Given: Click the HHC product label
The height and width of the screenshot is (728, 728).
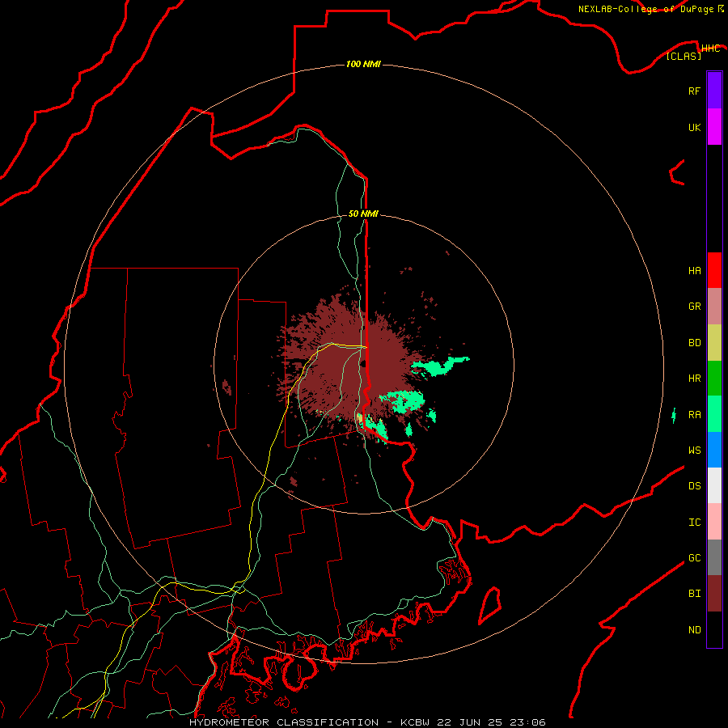Looking at the screenshot, I should coord(710,49).
